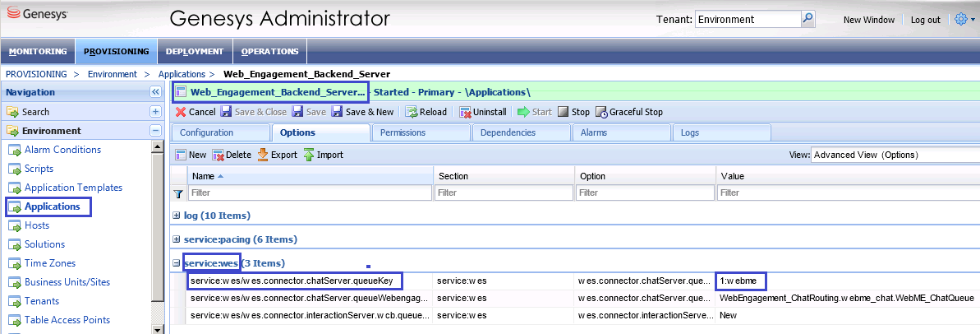Expand the service:pacing (6 Items) group
This screenshot has width=980, height=334.
177,239
